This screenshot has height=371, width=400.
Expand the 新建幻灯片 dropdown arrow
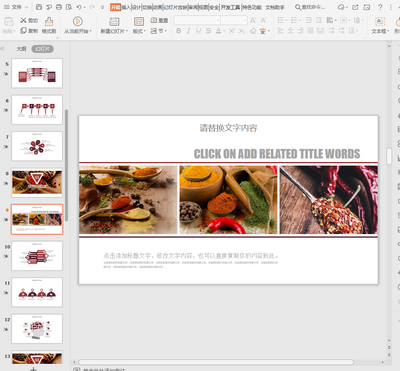point(127,31)
